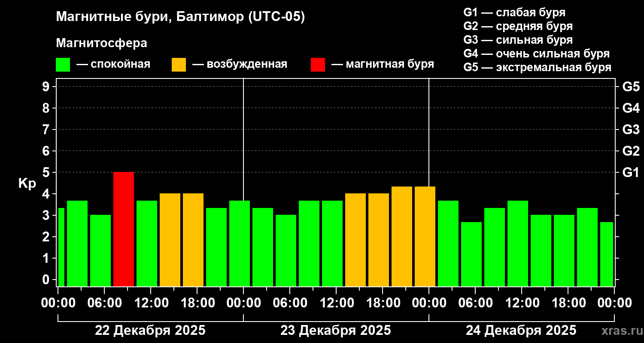Click the G1 label on right axis
The width and height of the screenshot is (644, 343).
(x=631, y=172)
